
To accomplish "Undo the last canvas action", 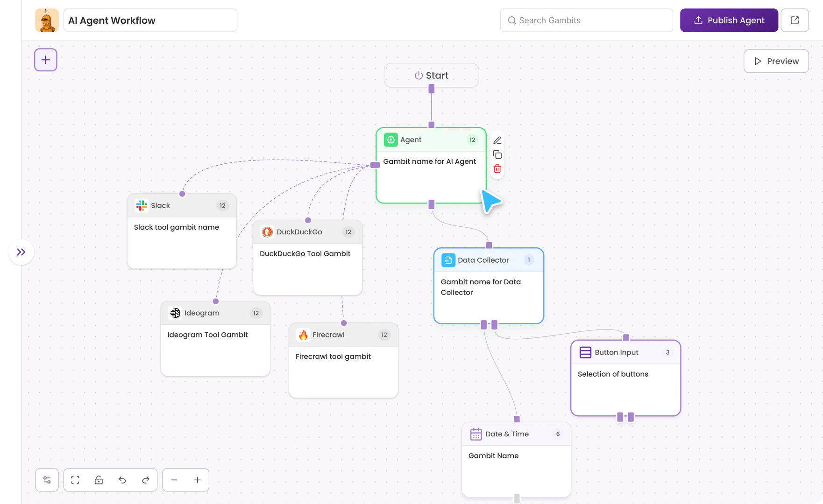I will coord(122,480).
